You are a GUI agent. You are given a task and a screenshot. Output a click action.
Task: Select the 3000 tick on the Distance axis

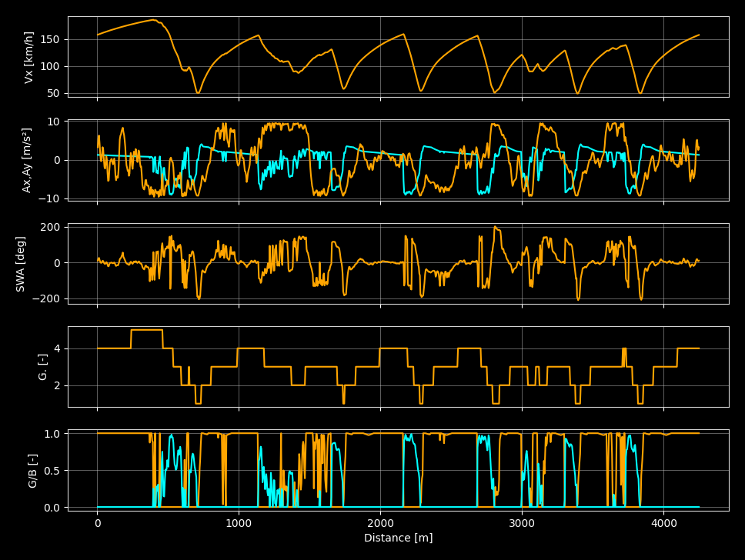coord(522,523)
